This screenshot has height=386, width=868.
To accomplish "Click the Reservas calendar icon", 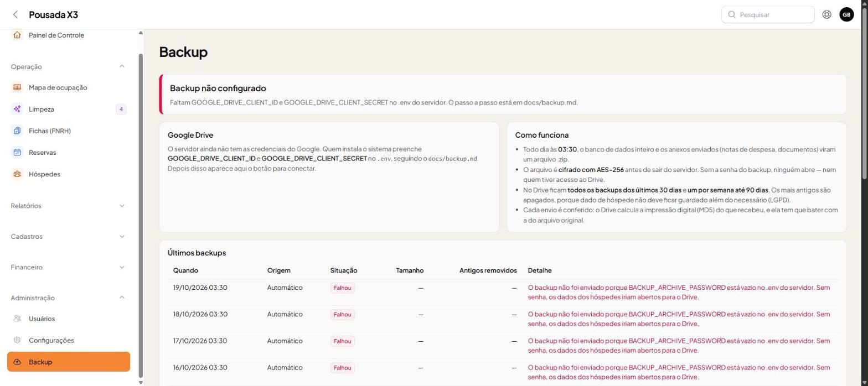I will coord(17,152).
